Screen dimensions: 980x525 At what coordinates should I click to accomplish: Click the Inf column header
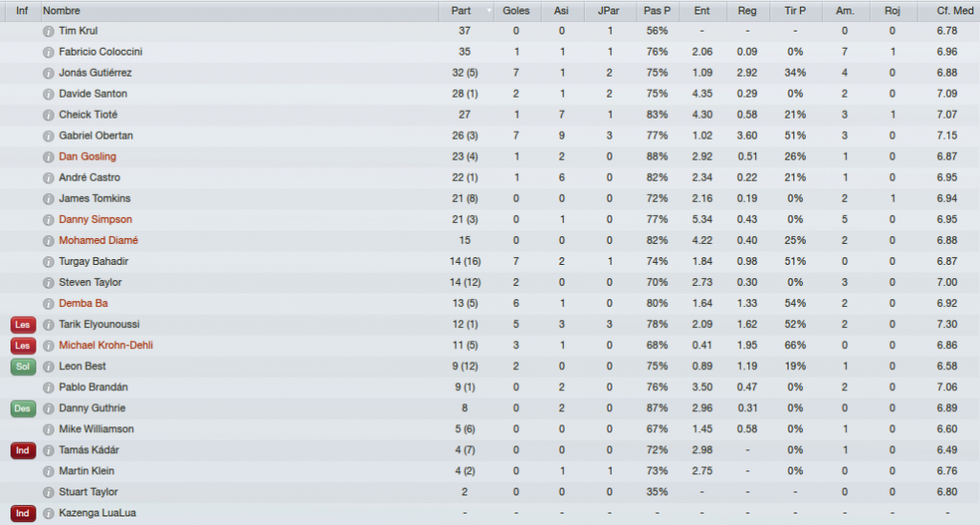click(21, 11)
